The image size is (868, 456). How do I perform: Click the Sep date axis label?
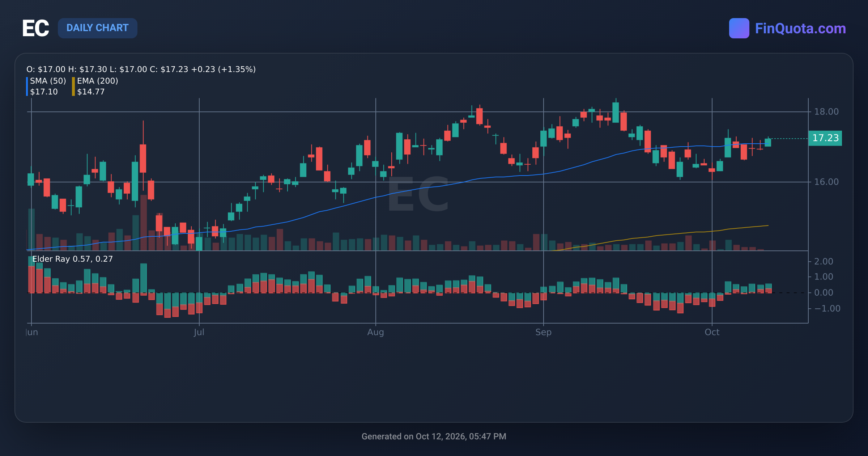543,332
